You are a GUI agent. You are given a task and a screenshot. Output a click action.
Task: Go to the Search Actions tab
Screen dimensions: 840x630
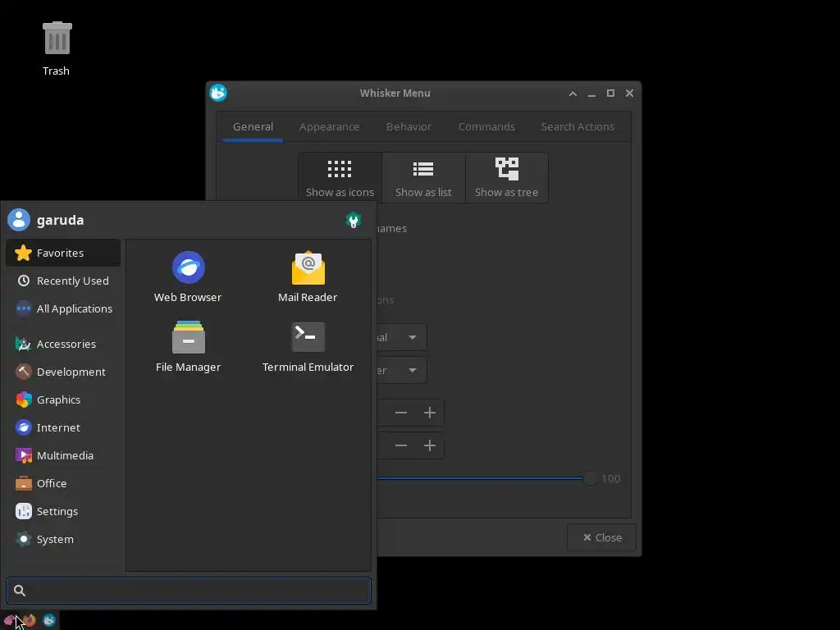coord(577,127)
